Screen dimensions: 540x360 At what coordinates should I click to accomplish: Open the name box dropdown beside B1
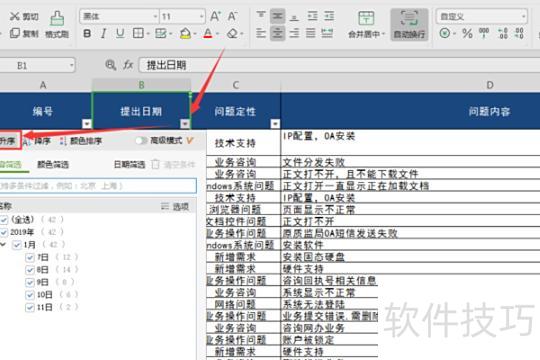[71, 65]
